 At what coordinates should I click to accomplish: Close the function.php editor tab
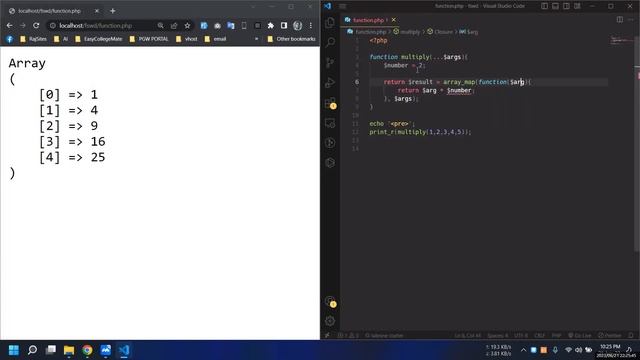pos(393,20)
